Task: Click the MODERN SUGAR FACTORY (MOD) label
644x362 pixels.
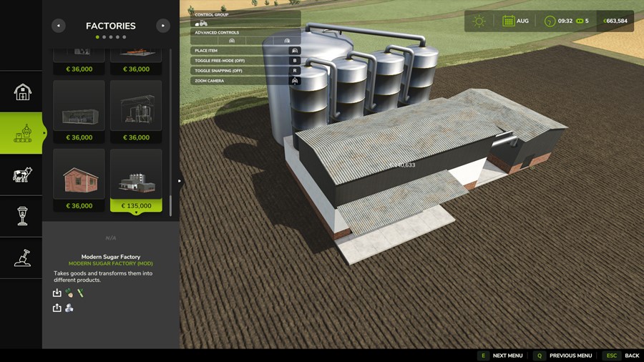Action: [x=110, y=263]
